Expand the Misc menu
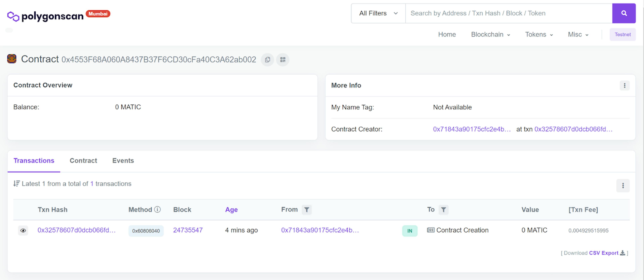 coord(578,35)
